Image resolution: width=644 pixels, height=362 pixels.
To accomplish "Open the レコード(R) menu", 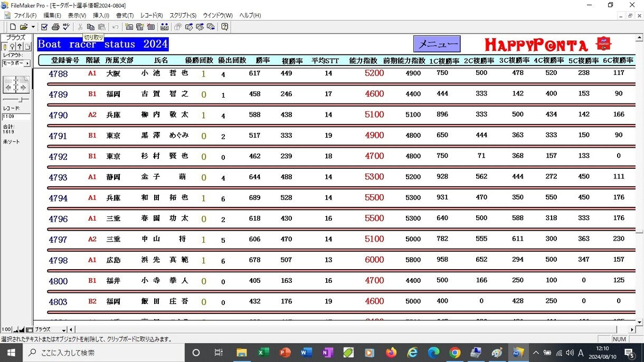I will pos(151,15).
